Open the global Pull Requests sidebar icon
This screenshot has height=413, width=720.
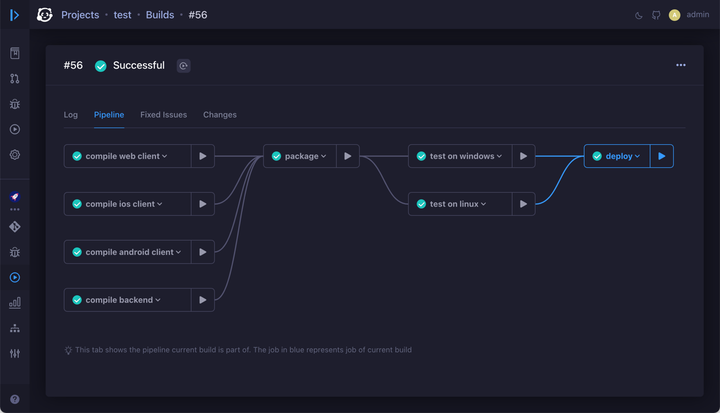15,79
